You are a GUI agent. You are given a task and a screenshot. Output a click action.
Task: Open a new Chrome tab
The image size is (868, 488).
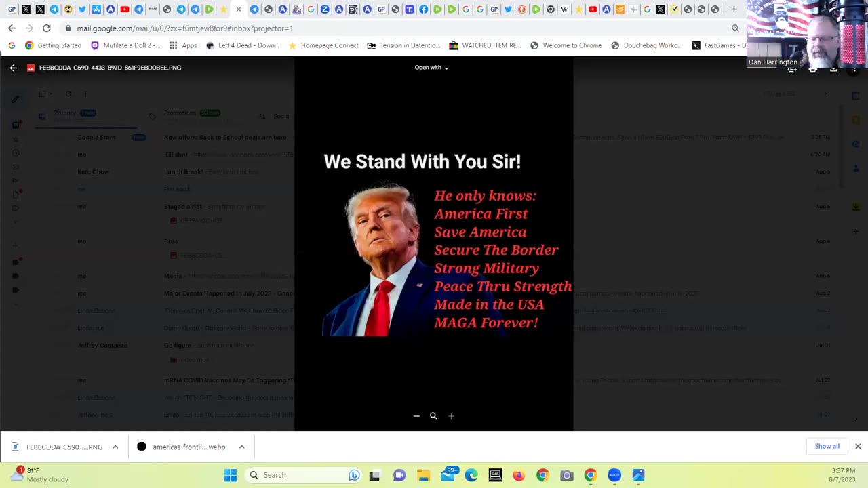734,9
